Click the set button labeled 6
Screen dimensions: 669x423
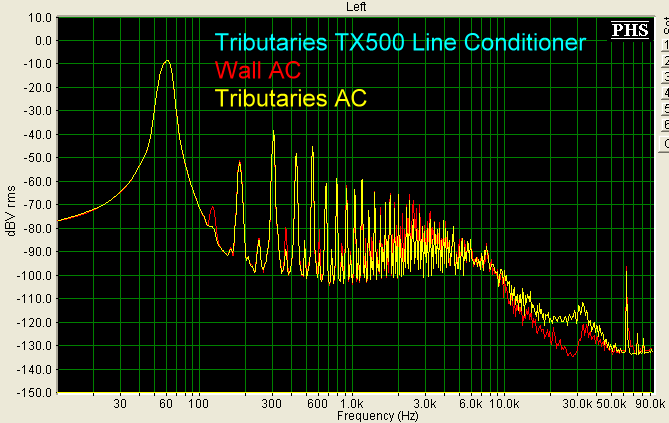click(665, 124)
